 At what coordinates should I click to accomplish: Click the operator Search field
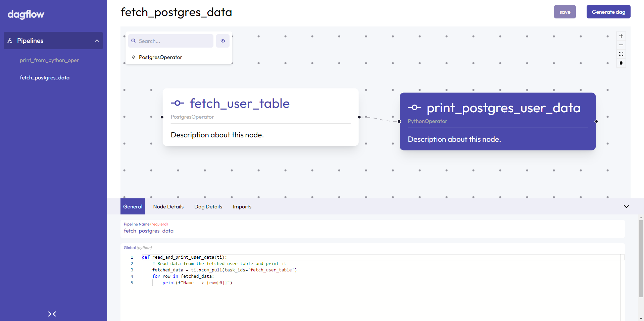click(171, 41)
